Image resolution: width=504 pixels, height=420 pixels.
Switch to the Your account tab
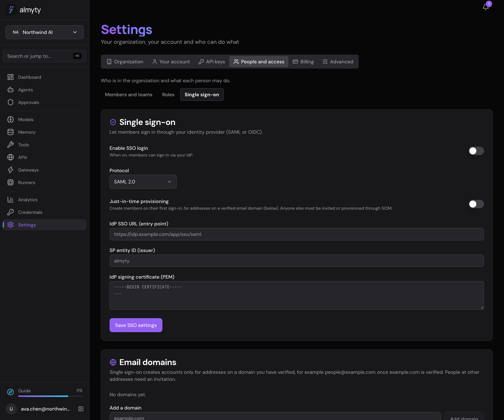point(171,62)
